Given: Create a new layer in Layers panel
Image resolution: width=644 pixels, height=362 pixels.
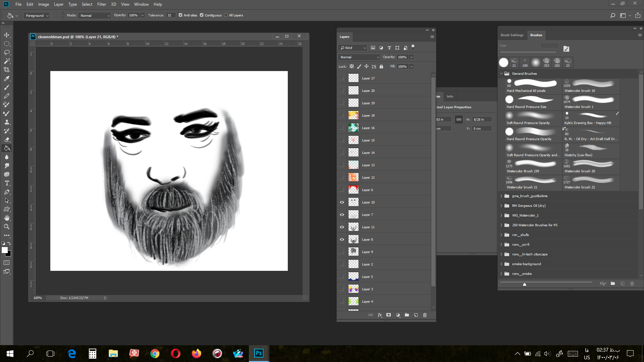Looking at the screenshot, I should 416,315.
